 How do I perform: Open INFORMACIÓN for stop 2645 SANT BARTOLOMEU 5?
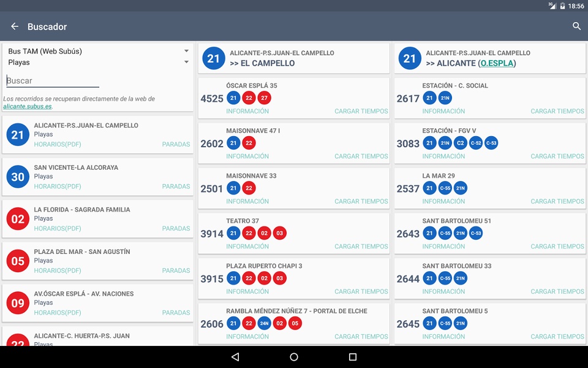tap(443, 337)
